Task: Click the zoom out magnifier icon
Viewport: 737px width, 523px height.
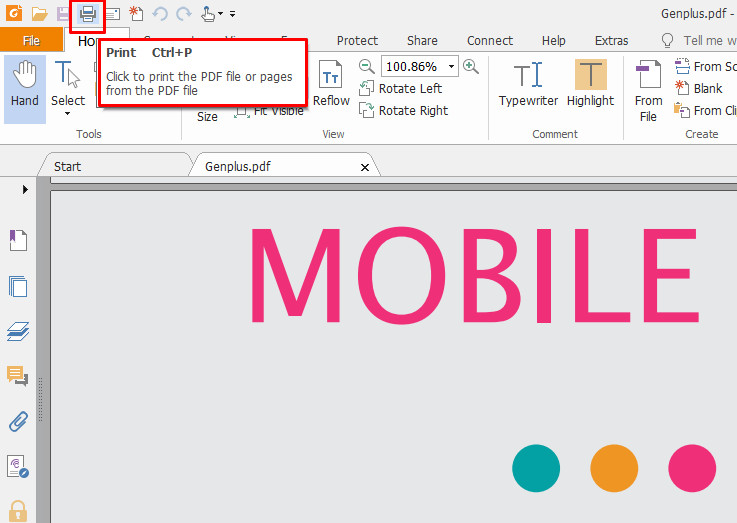Action: 367,66
